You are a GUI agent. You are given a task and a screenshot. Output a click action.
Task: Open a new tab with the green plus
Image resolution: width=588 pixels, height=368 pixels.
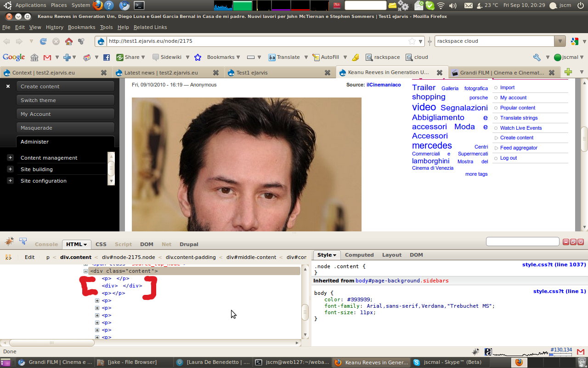568,72
